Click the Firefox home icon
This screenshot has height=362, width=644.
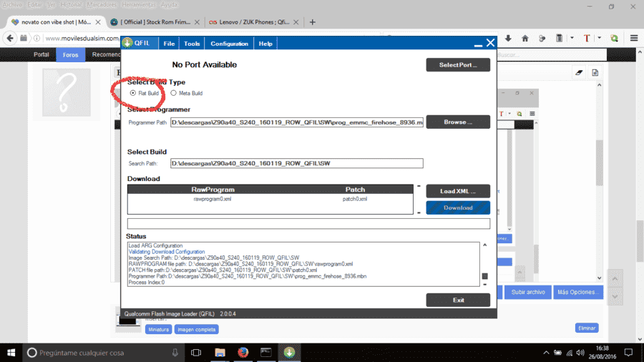[525, 38]
